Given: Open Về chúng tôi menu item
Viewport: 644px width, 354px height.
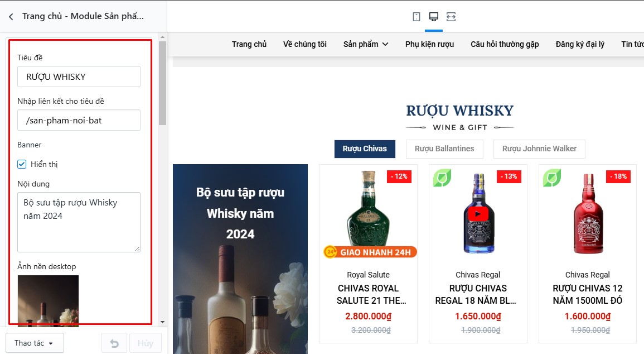Looking at the screenshot, I should tap(305, 44).
